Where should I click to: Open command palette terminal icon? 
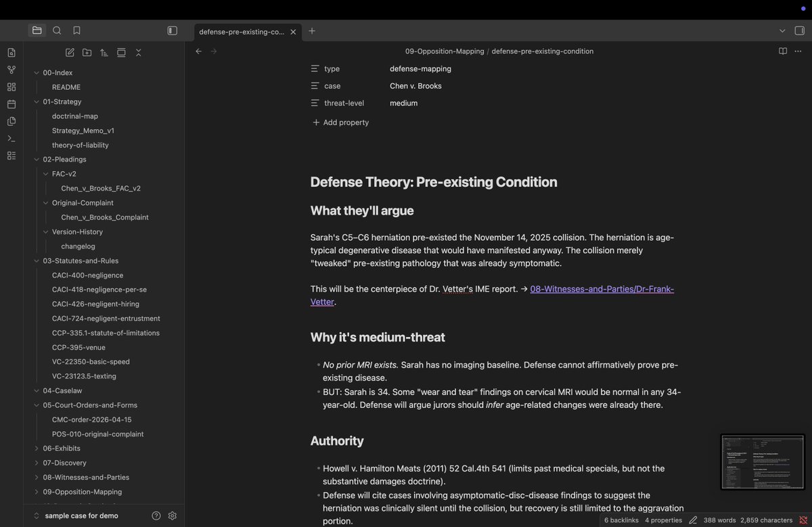click(11, 138)
